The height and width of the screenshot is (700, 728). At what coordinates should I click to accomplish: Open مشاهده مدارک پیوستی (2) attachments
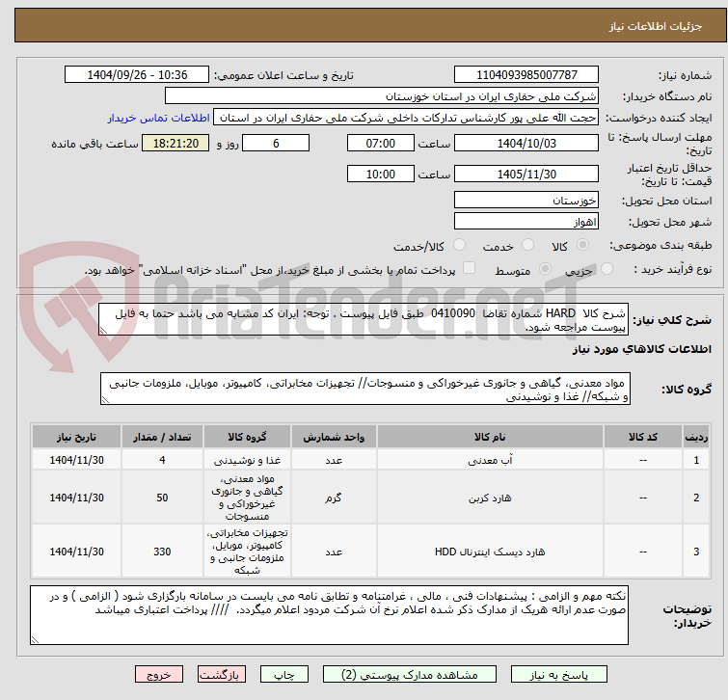(x=410, y=675)
